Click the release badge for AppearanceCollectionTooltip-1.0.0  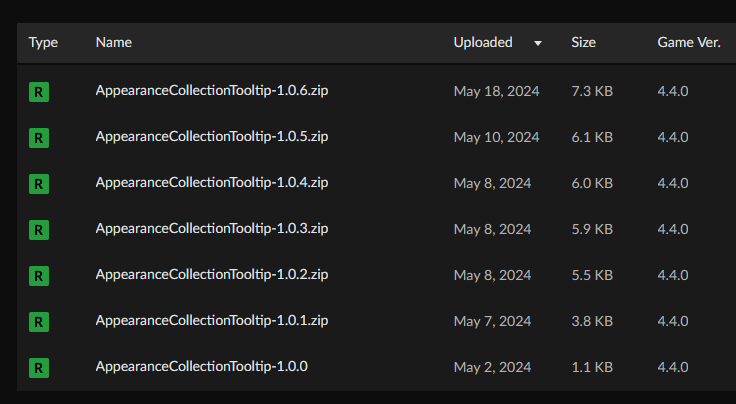coord(39,367)
